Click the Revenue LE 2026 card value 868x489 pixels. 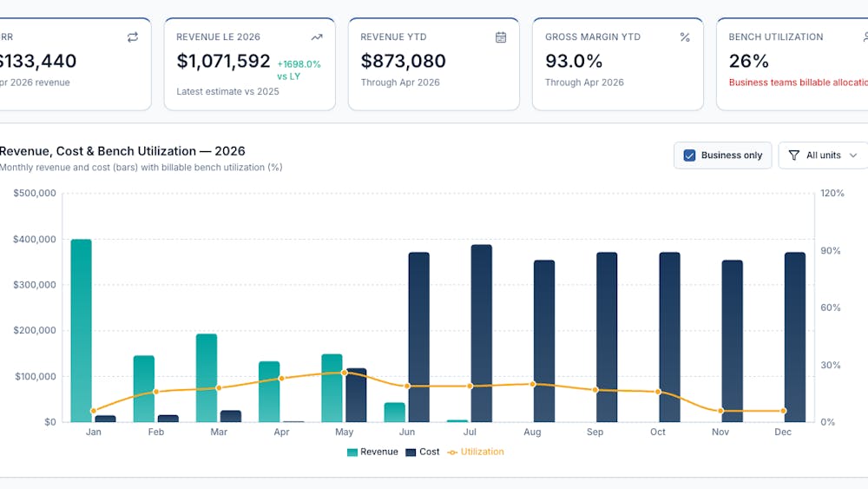tap(224, 61)
